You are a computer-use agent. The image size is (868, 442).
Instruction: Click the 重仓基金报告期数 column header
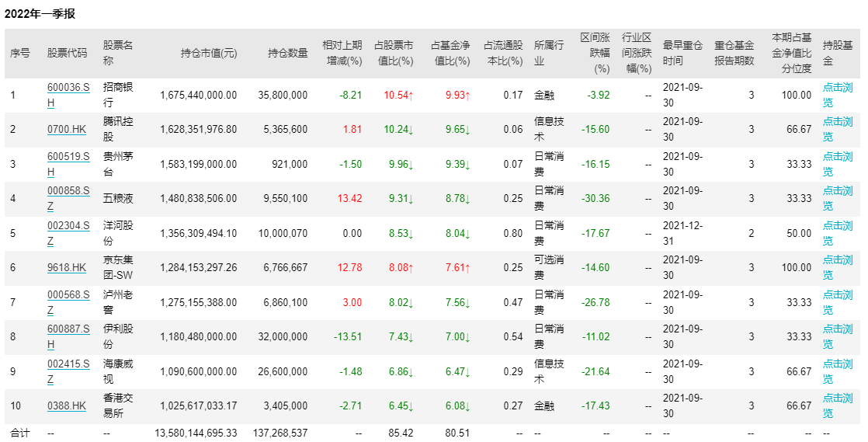tap(734, 53)
